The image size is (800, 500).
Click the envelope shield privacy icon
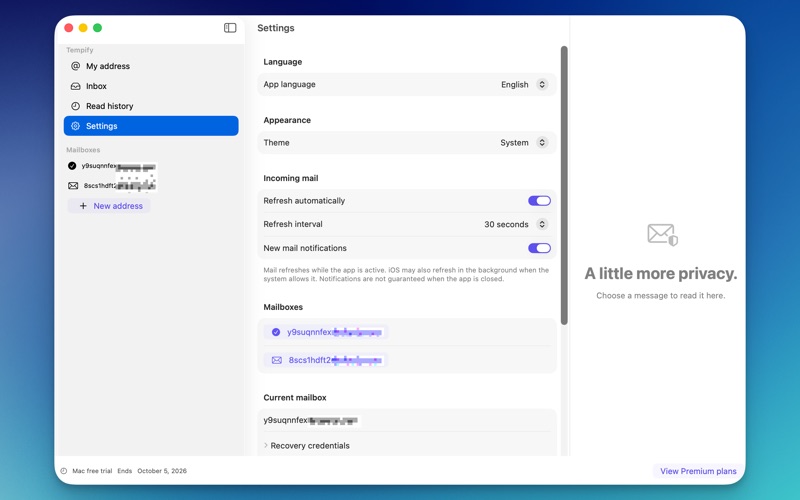click(662, 235)
